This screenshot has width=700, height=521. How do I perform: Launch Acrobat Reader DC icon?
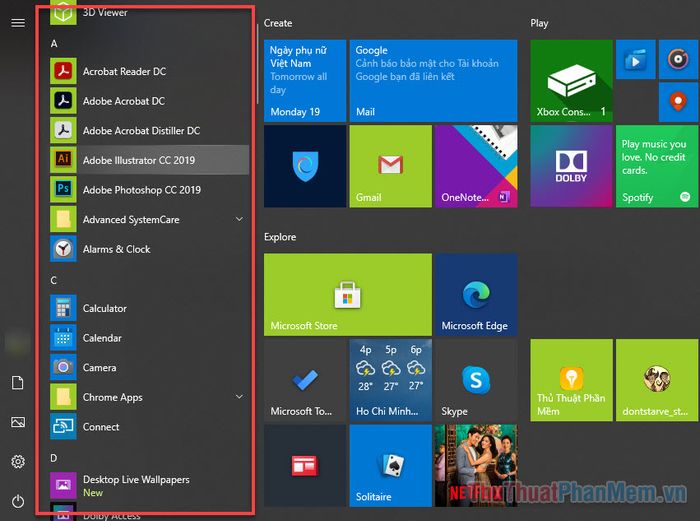point(63,71)
